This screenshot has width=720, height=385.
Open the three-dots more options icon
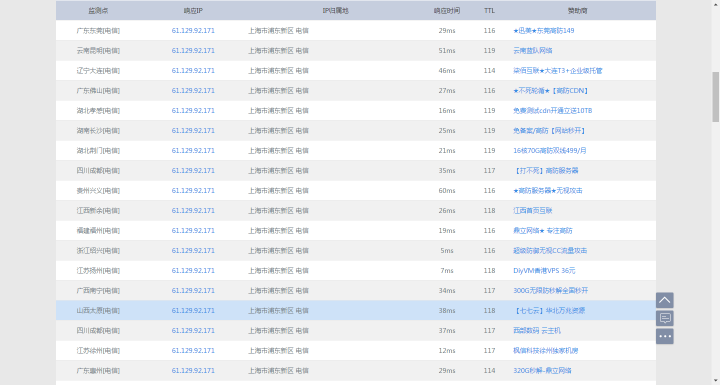click(664, 336)
